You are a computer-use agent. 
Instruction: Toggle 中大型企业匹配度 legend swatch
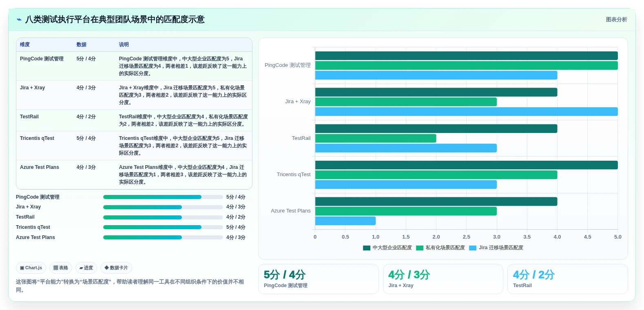click(367, 248)
